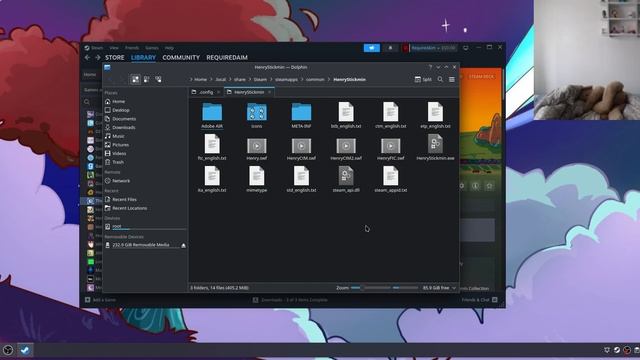Open the Games menu in Steam
The height and width of the screenshot is (360, 640).
pos(152,48)
